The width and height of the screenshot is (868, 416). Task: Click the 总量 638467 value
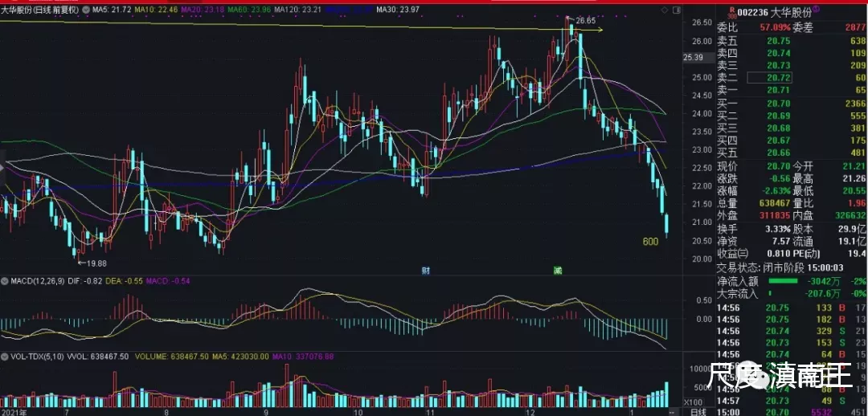click(x=775, y=203)
